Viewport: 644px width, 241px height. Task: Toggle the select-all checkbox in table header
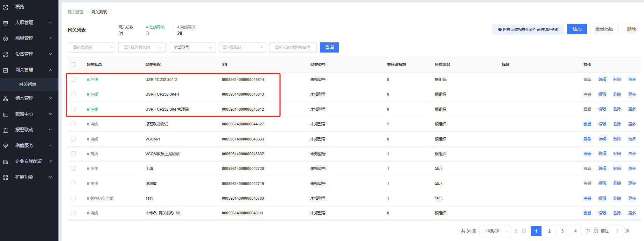point(73,64)
